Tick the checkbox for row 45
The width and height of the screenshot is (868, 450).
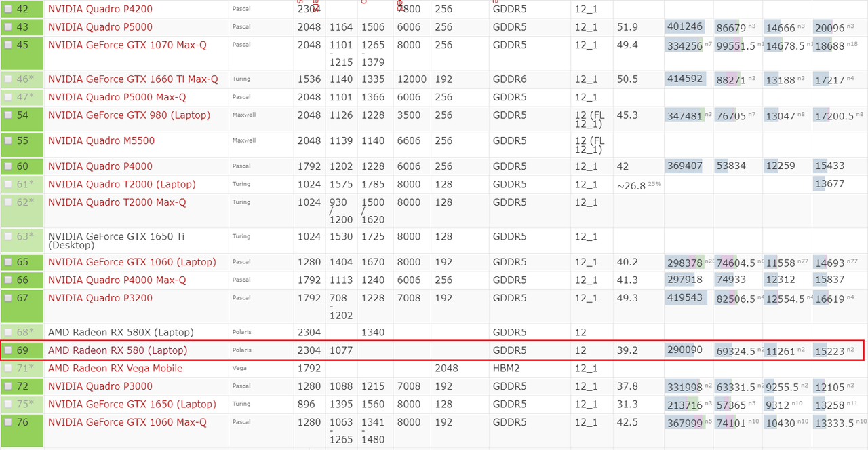pos(8,45)
